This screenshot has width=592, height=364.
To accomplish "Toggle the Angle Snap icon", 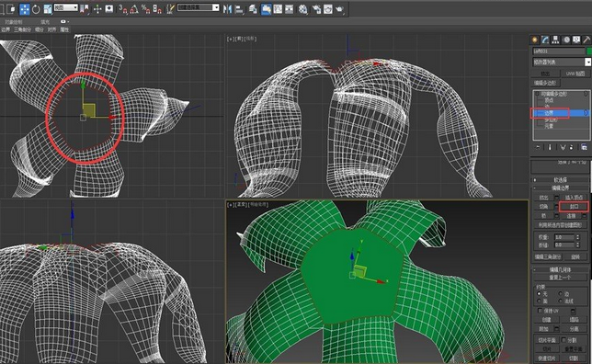I will tap(134, 9).
